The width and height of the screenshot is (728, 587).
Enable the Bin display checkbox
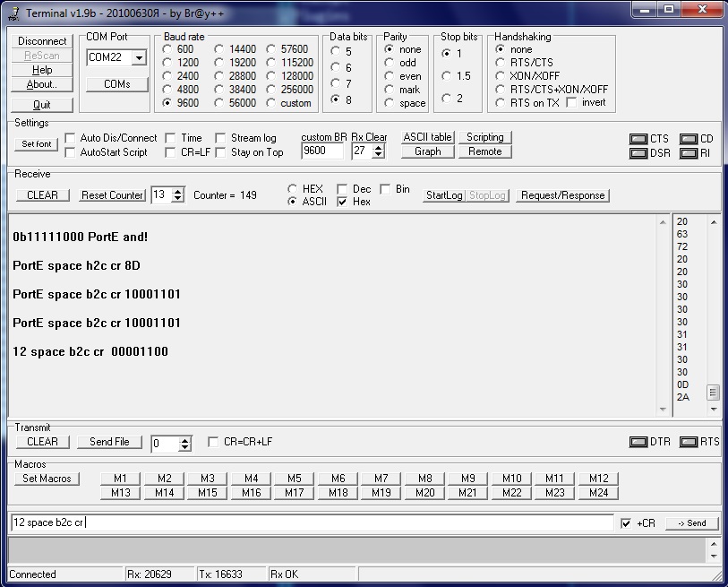(385, 189)
